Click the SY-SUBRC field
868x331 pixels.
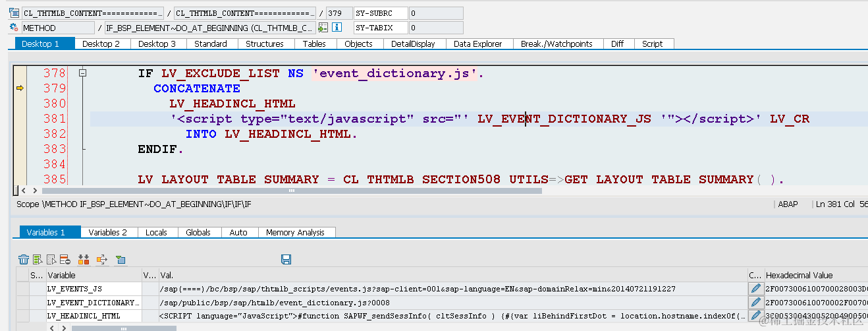pyautogui.click(x=380, y=13)
